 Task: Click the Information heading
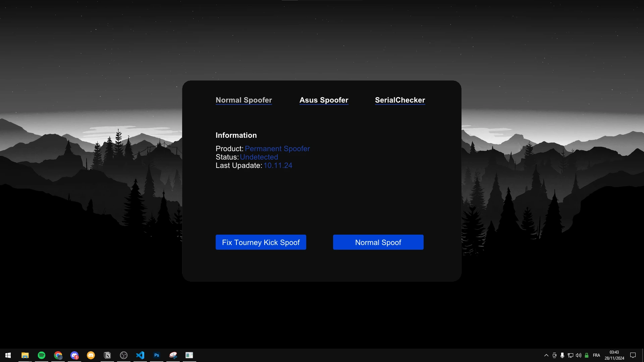coord(236,135)
